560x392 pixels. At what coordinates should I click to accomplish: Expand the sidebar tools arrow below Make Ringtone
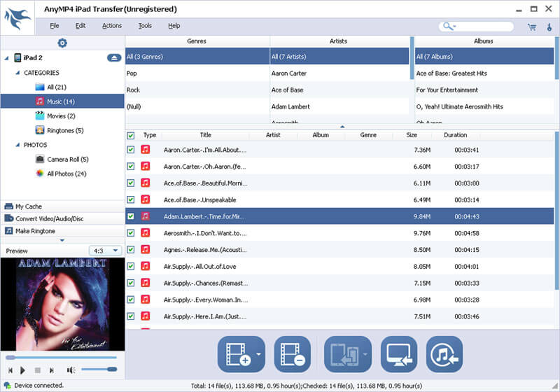tap(62, 240)
